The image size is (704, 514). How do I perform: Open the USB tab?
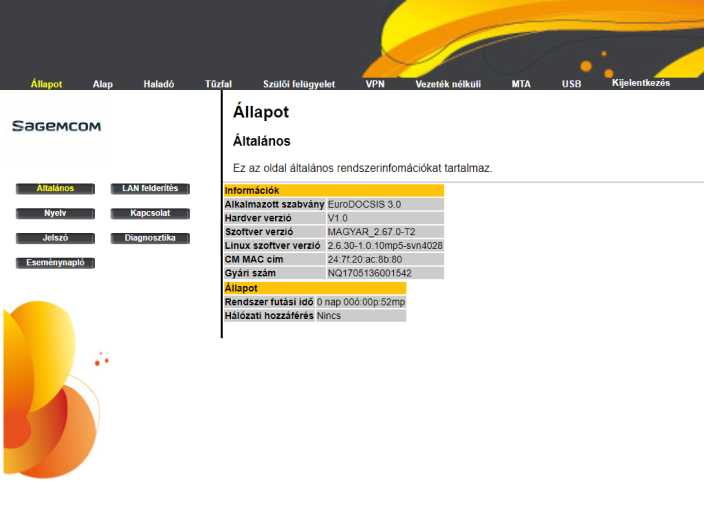coord(571,84)
